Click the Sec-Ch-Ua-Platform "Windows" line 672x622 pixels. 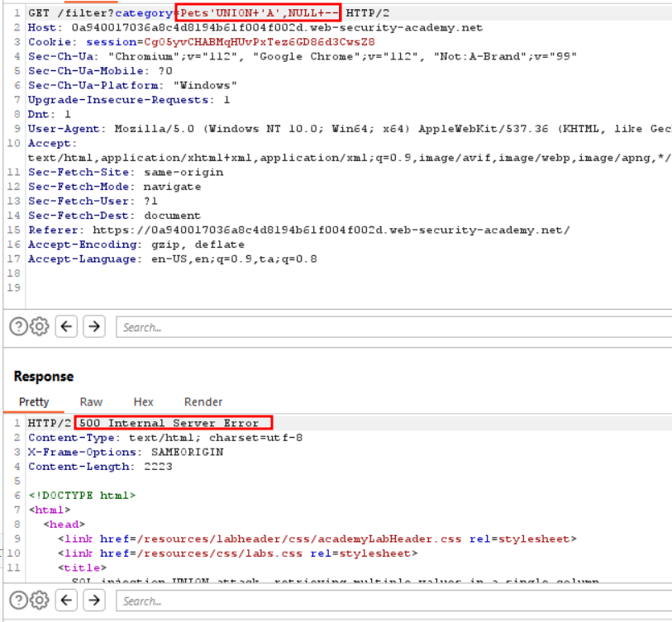[132, 85]
